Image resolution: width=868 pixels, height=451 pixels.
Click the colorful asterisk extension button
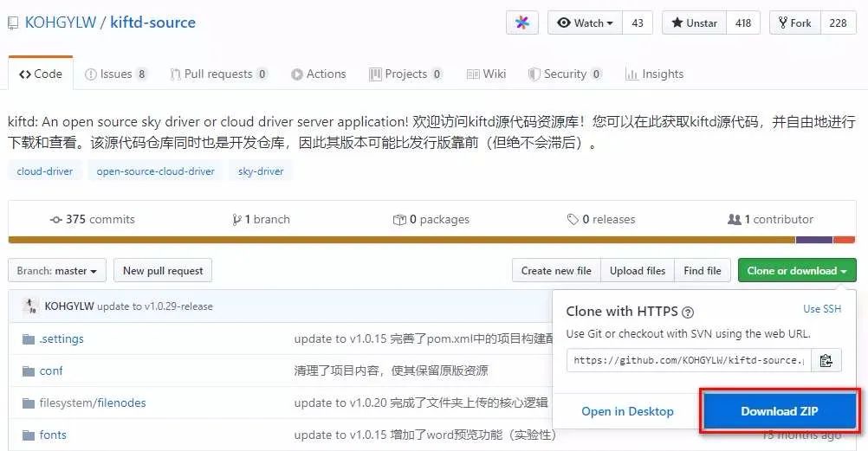[x=522, y=23]
